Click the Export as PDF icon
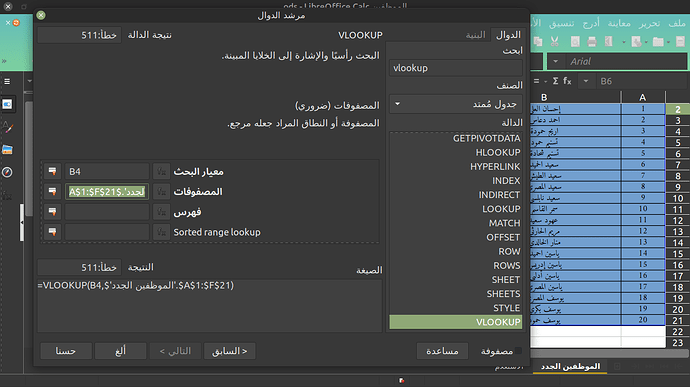 (609, 42)
